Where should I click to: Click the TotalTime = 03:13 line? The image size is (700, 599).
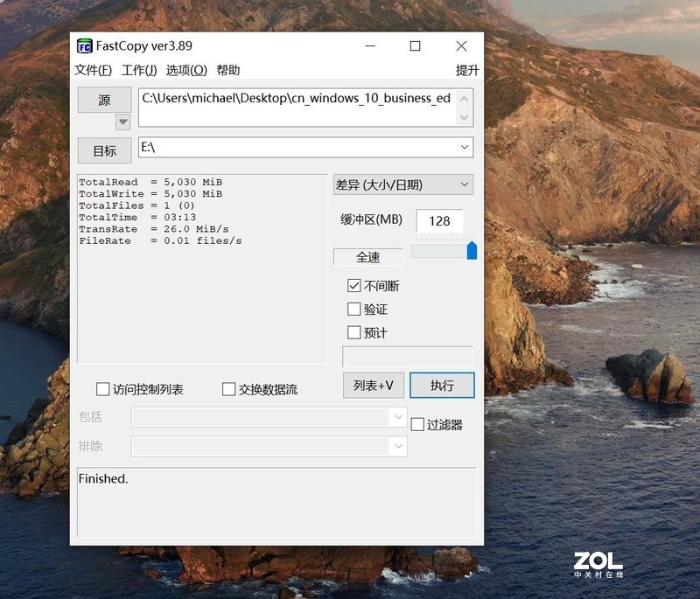pos(137,217)
